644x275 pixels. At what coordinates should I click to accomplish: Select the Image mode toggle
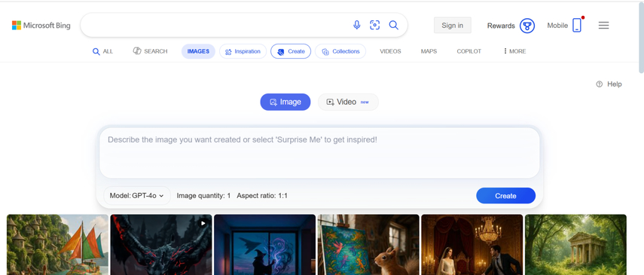tap(285, 102)
